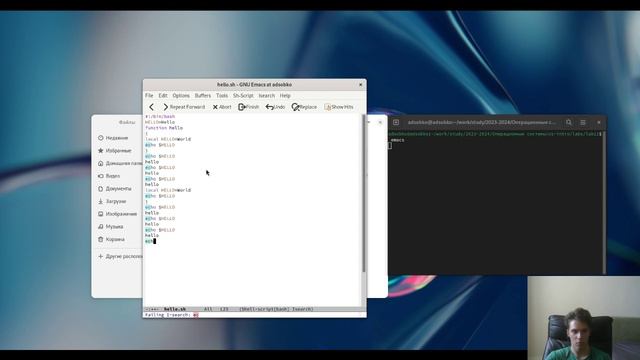640x360 pixels.
Task: Open the File menu in Emacs
Action: click(149, 96)
